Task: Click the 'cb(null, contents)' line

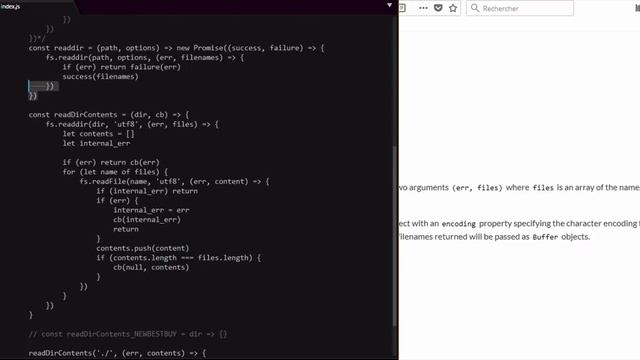Action: [x=151, y=267]
